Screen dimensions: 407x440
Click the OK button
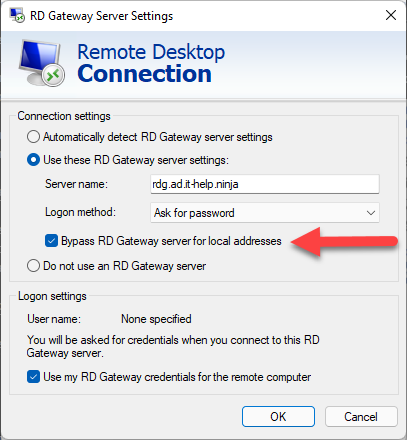pos(278,416)
